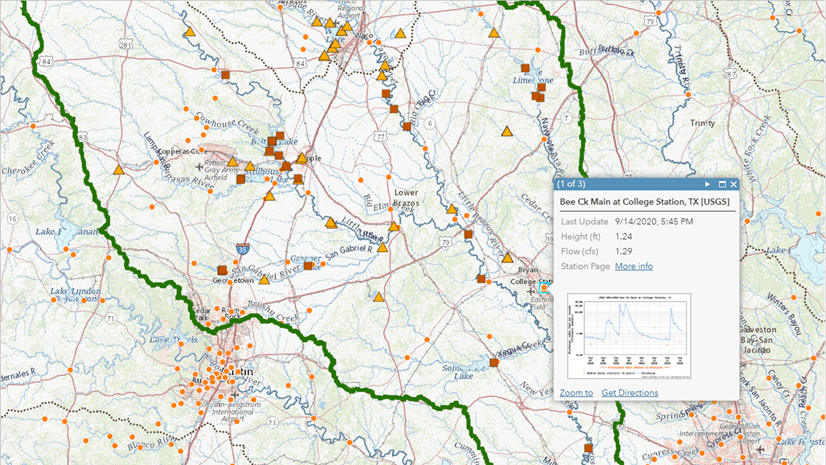Click orange square above Limestone lake label
Viewport: 826px width, 465px height.
coord(525,68)
